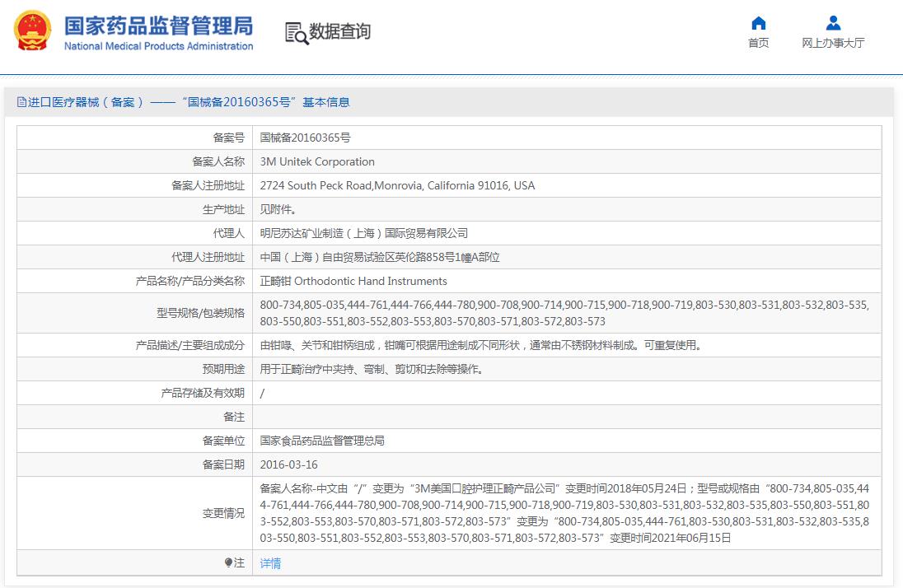The width and height of the screenshot is (903, 588).
Task: Select the 变更情况 change history paragraph
Action: pos(564,513)
